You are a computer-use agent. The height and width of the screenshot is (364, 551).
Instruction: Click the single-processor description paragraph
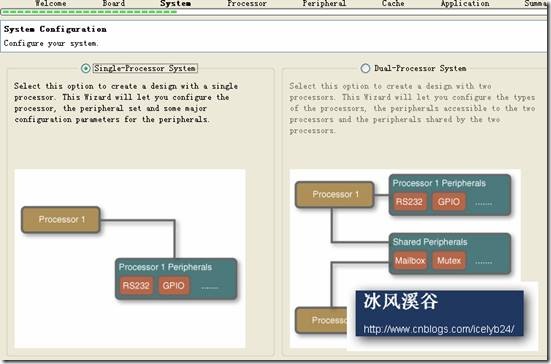pyautogui.click(x=126, y=103)
